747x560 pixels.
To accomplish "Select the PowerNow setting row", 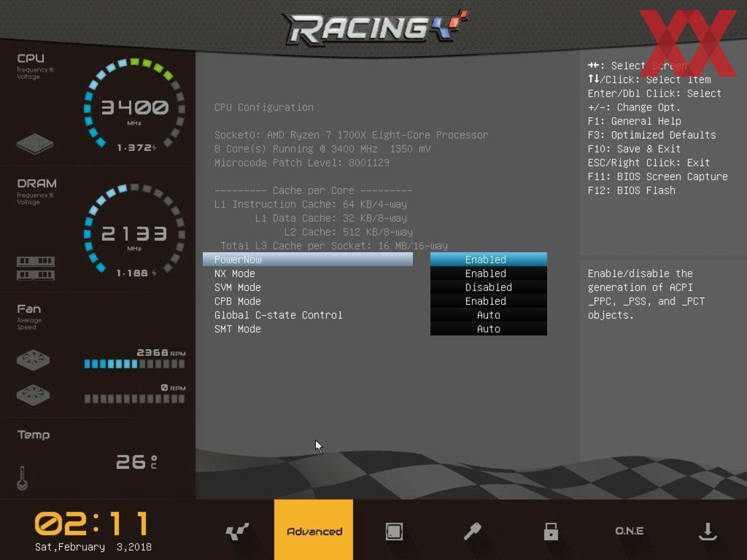I will click(308, 259).
